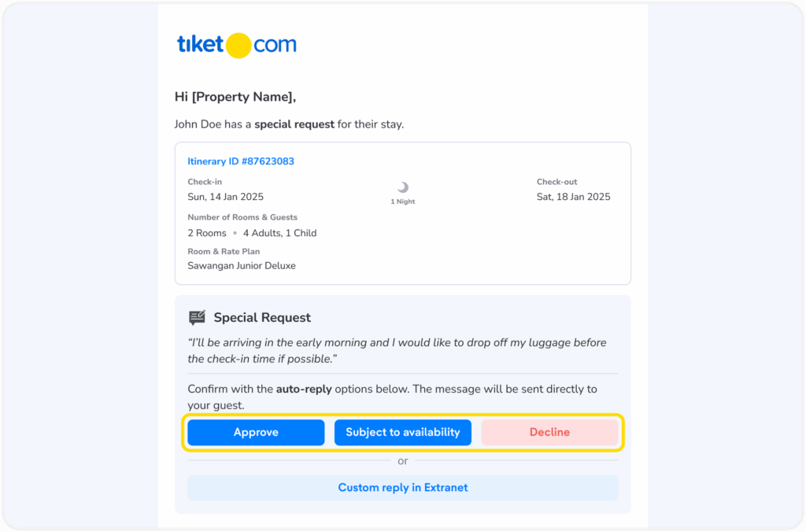Click the tiket.com logo
The width and height of the screenshot is (806, 532).
click(x=237, y=45)
